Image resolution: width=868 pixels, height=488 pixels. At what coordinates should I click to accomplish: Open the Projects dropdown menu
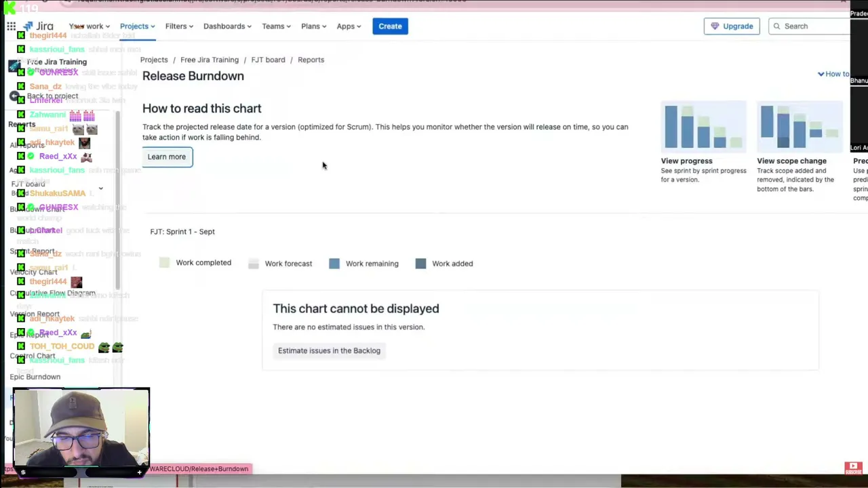(138, 26)
